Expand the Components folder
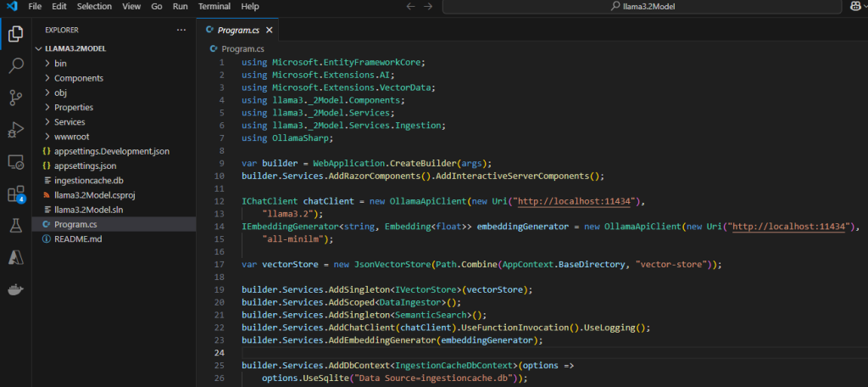868x387 pixels. 47,78
